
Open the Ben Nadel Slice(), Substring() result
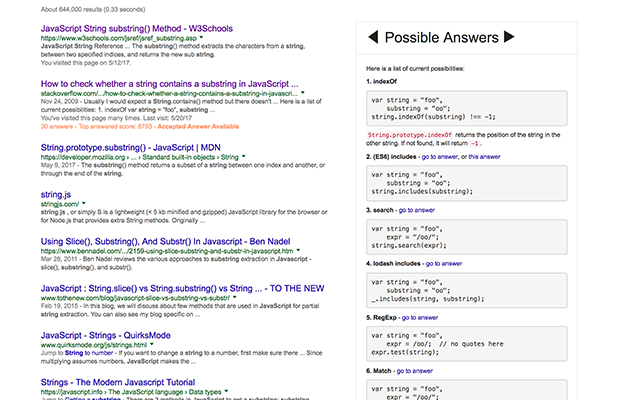pos(166,241)
